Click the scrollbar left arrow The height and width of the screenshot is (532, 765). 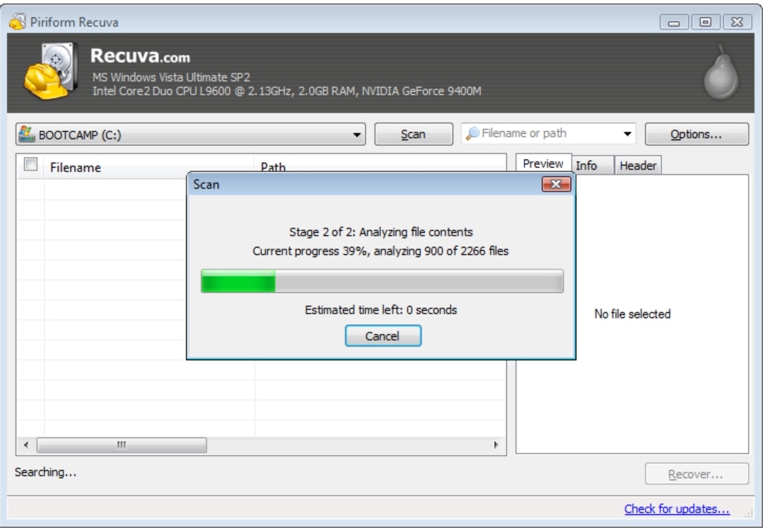click(x=26, y=445)
